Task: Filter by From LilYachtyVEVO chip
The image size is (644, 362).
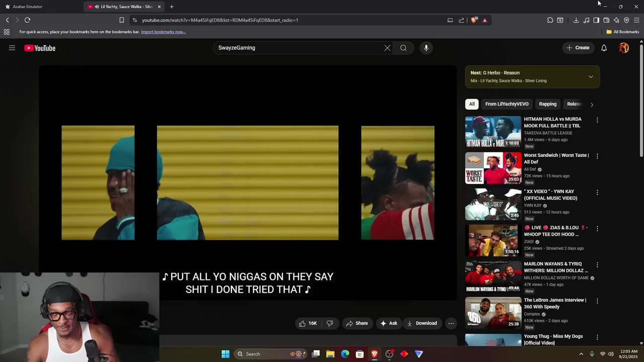Action: click(x=507, y=104)
